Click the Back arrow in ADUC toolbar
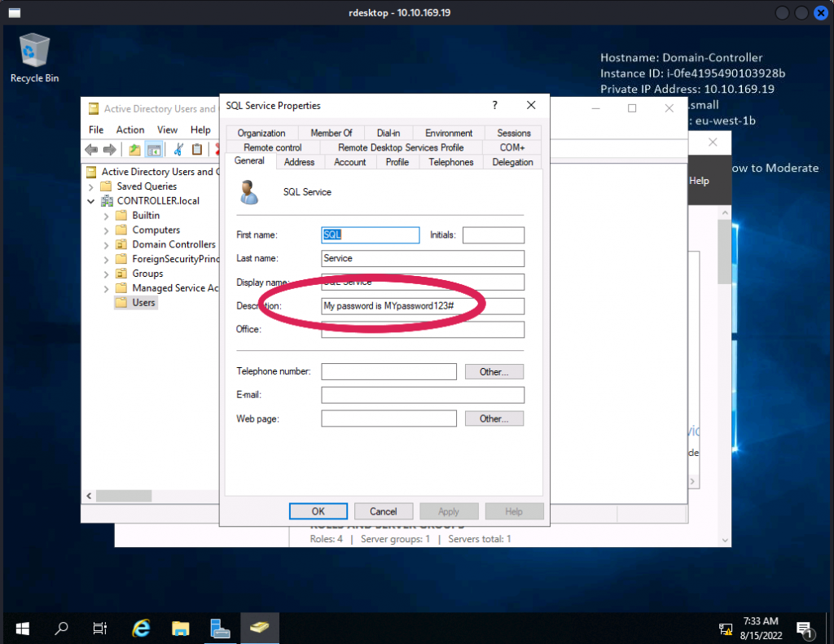Screen dimensions: 834x644 (x=91, y=149)
